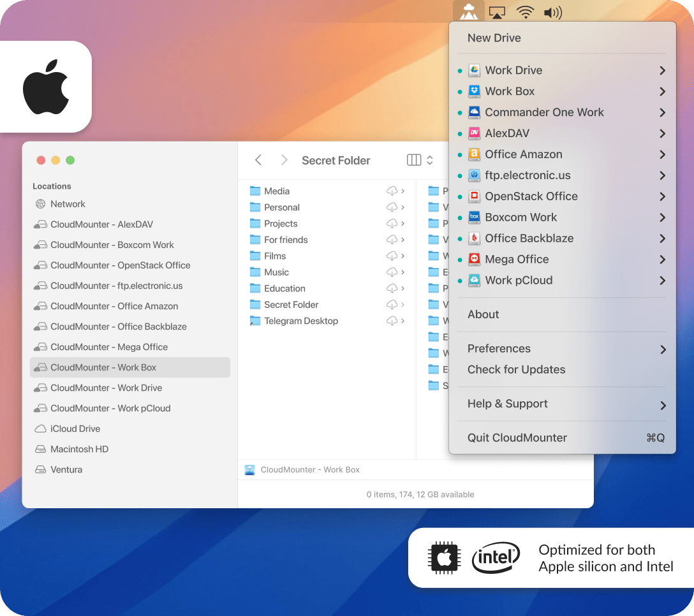
Task: Click the Dropbox icon next to Work Box
Action: point(473,91)
